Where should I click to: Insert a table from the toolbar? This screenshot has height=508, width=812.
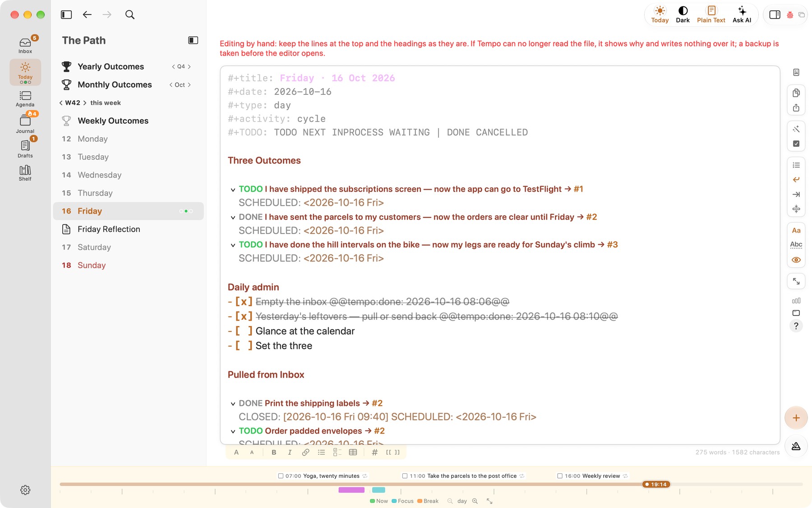point(353,452)
